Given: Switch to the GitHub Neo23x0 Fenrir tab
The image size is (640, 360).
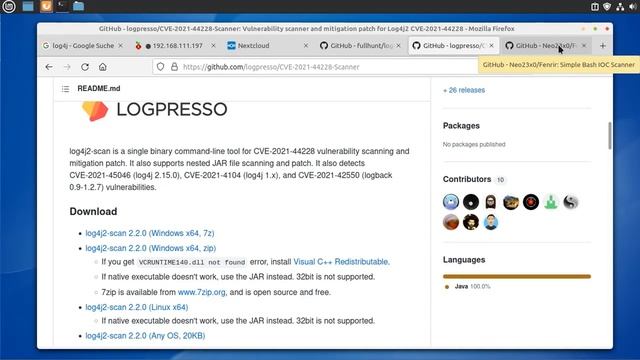Looking at the screenshot, I should point(546,46).
